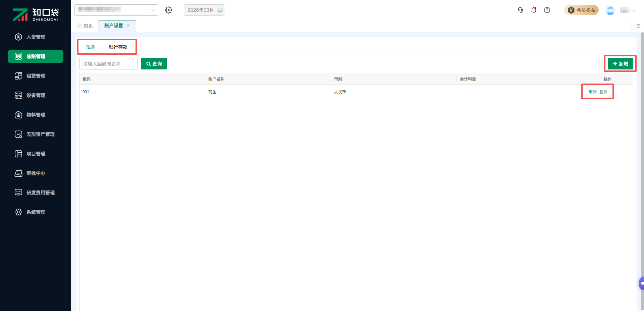Open the calendar icon in period field
This screenshot has width=644, height=311.
[x=220, y=10]
